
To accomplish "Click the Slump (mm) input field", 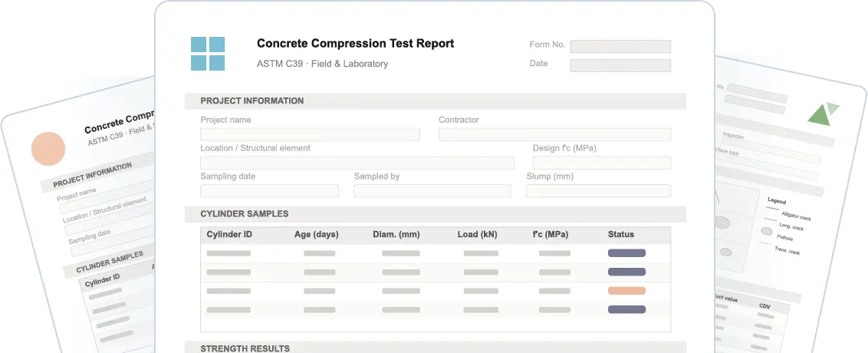I will tap(598, 191).
